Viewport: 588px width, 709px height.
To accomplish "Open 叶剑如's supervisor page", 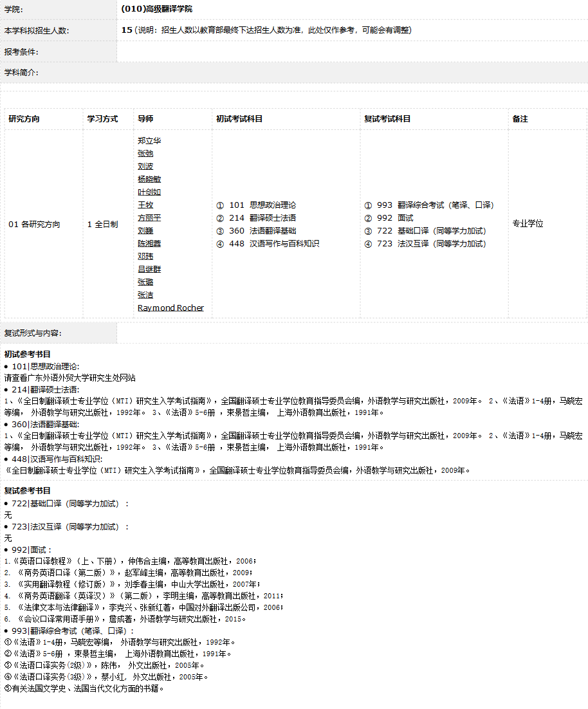I will 149,192.
